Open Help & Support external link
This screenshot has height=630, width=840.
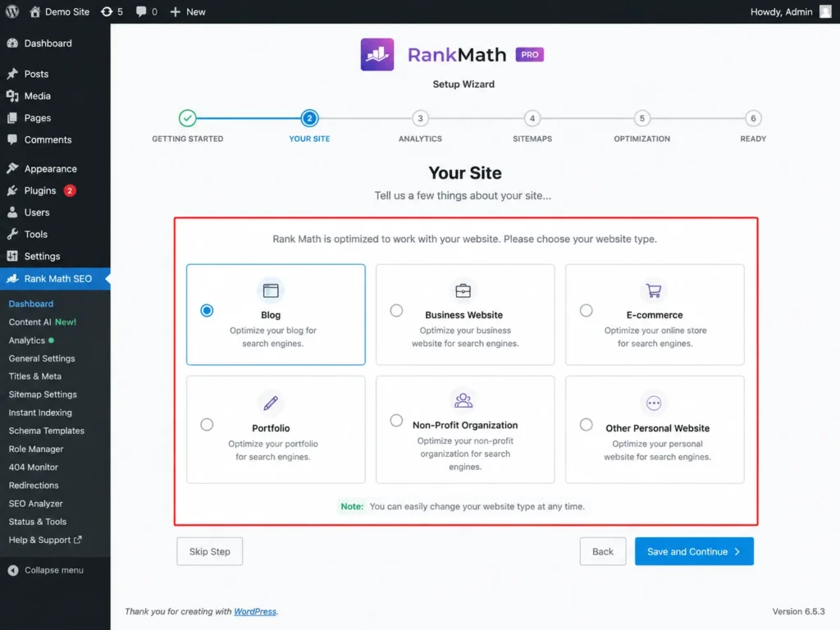click(45, 540)
